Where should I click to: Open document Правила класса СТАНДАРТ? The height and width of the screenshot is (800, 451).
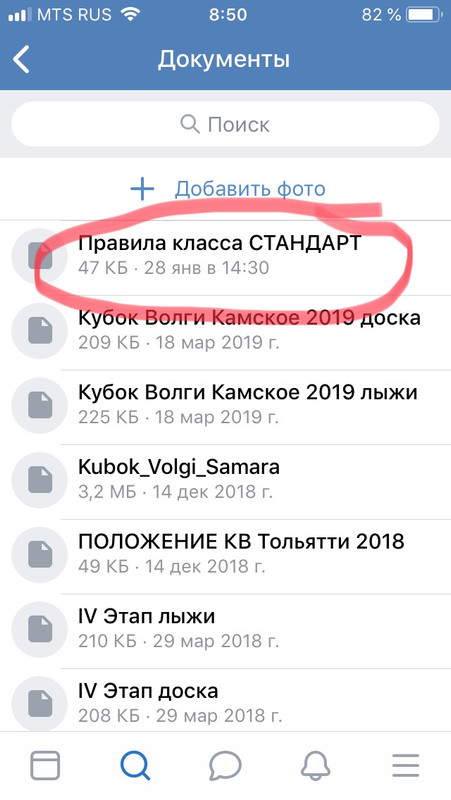click(x=226, y=257)
